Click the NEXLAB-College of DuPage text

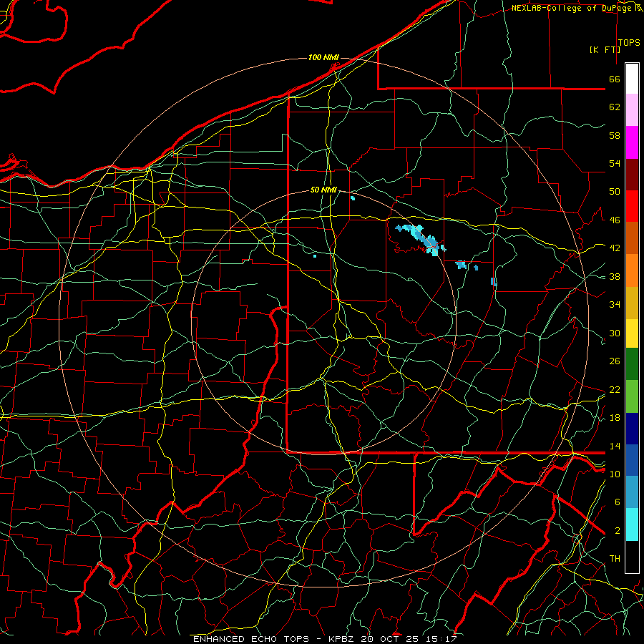[x=571, y=8]
